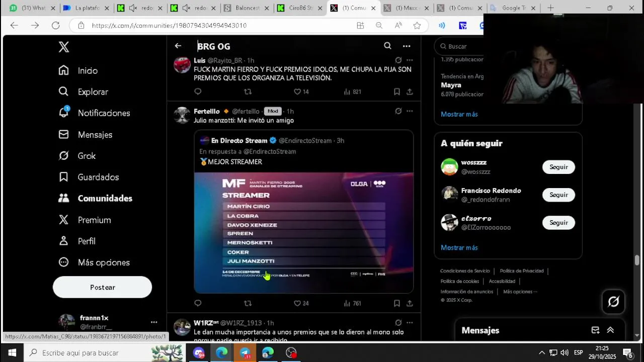Open the Premium page
644x362 pixels.
click(85, 220)
